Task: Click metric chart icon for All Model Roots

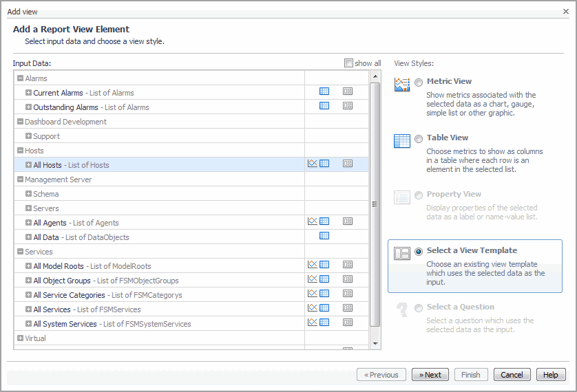Action: tap(312, 265)
